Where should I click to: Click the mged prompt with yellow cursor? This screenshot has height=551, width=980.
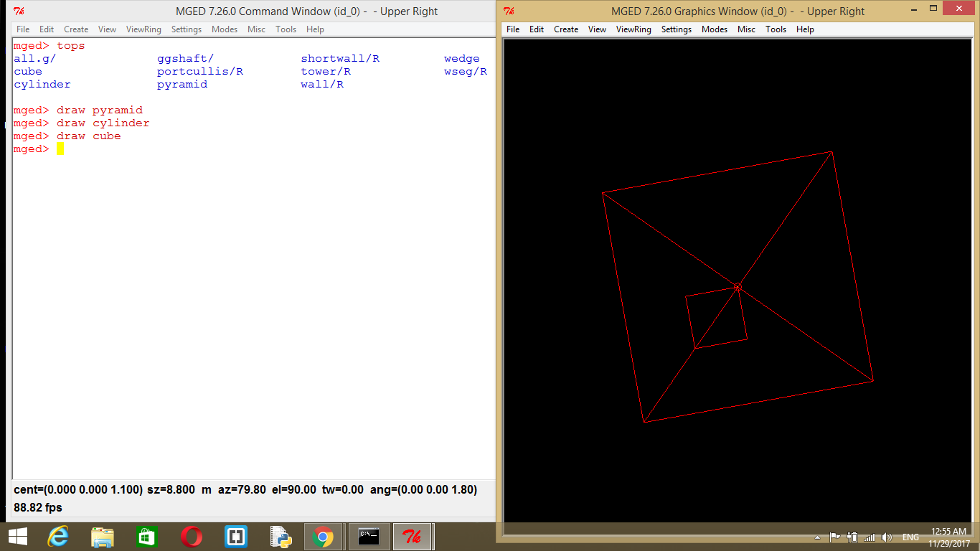coord(39,149)
